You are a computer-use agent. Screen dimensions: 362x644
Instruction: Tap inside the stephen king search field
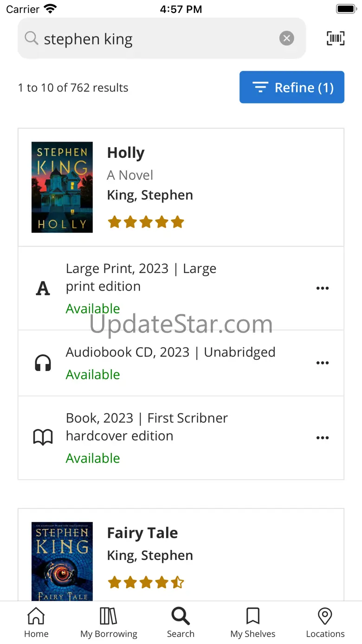(x=158, y=39)
